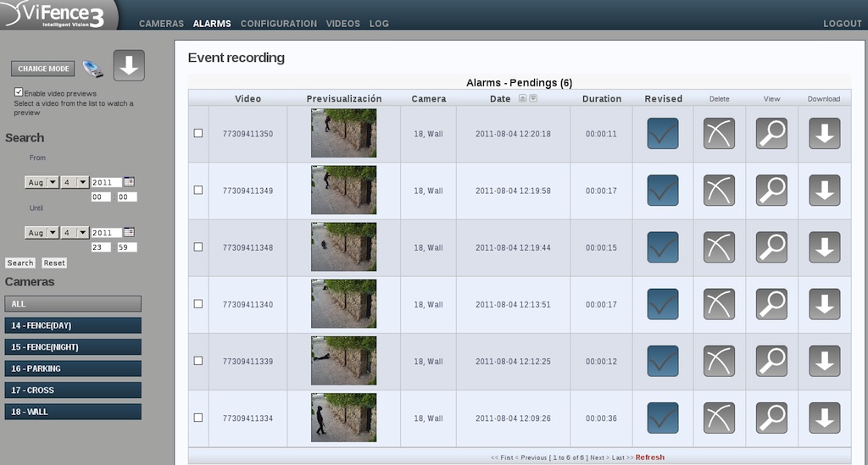The height and width of the screenshot is (465, 868).
Task: Click the preview thumbnail of video 77309411334
Action: pos(343,418)
